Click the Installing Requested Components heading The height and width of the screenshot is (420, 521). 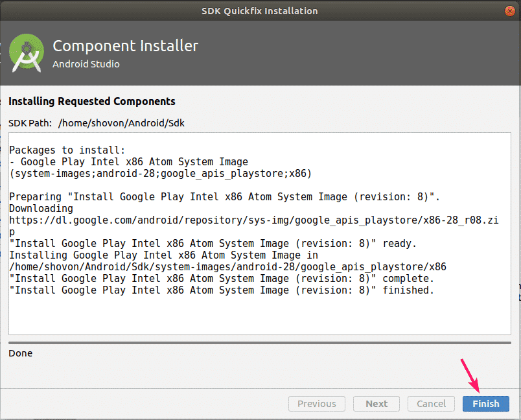click(92, 101)
